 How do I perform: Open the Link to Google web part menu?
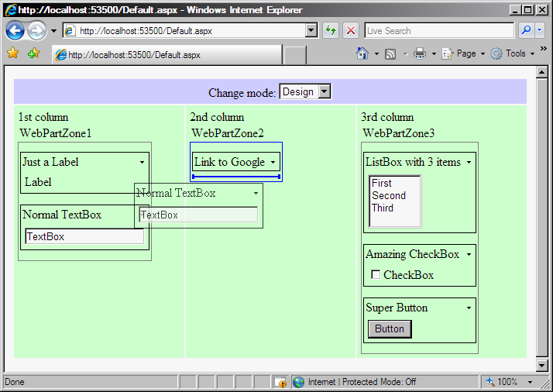tap(273, 163)
